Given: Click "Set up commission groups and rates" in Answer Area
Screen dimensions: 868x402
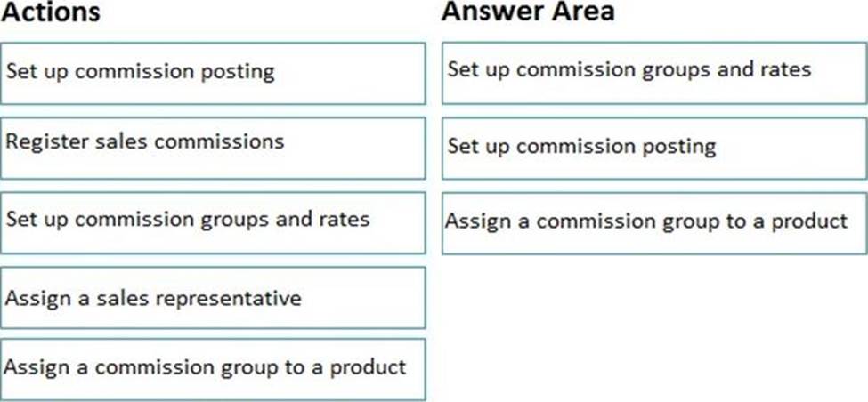Looking at the screenshot, I should click(654, 73).
